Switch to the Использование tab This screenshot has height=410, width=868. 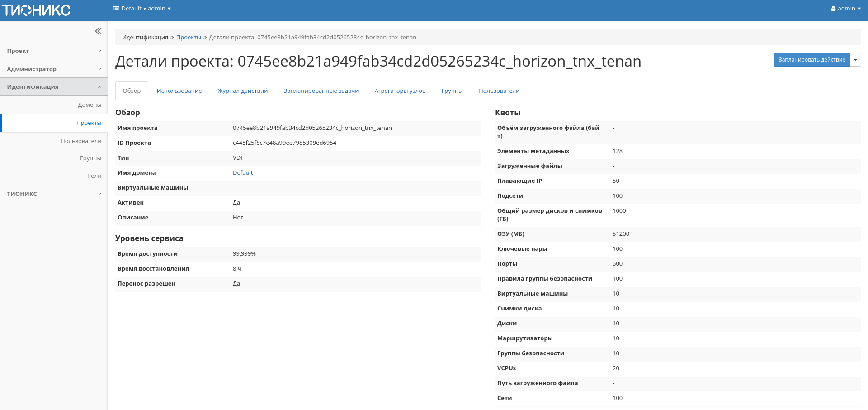179,91
